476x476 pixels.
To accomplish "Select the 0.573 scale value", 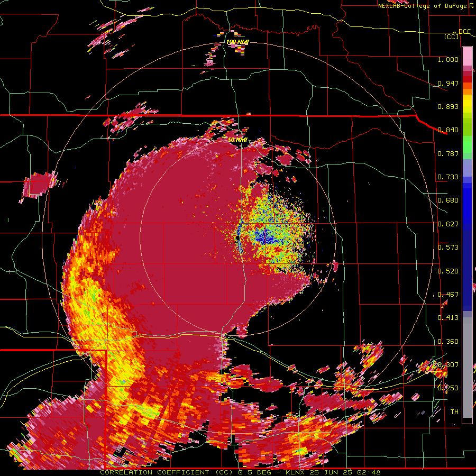I will [x=448, y=248].
